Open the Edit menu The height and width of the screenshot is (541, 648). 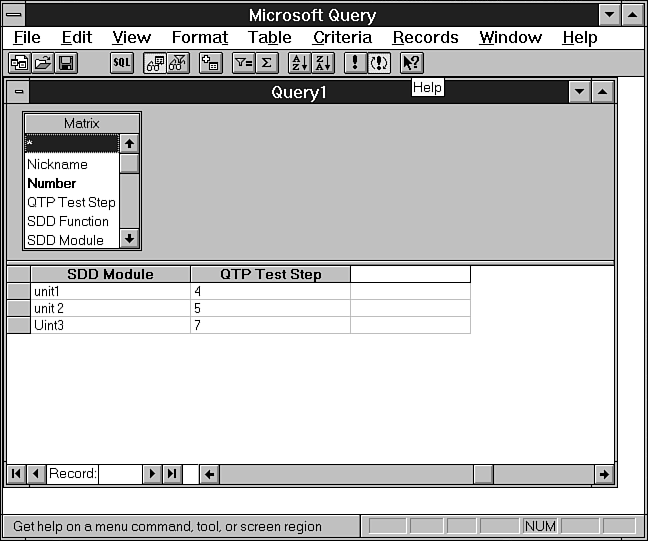[x=76, y=38]
